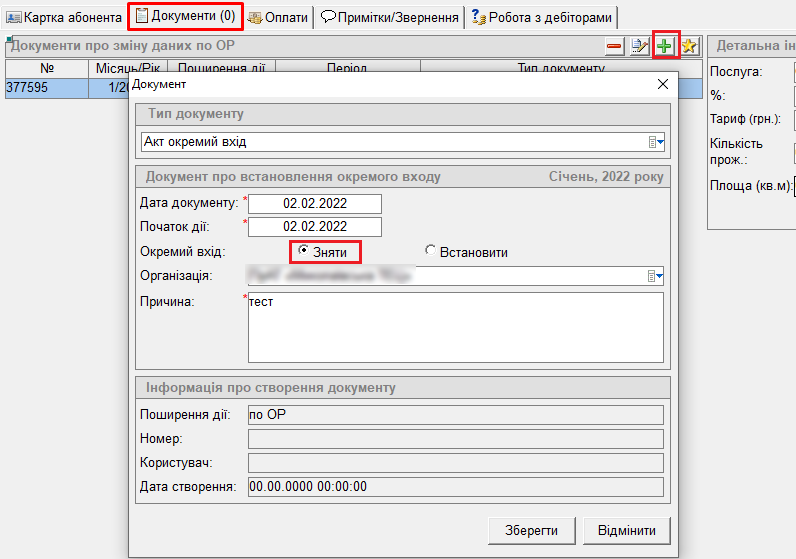
Task: Close the Документ dialog with X
Action: tap(662, 85)
